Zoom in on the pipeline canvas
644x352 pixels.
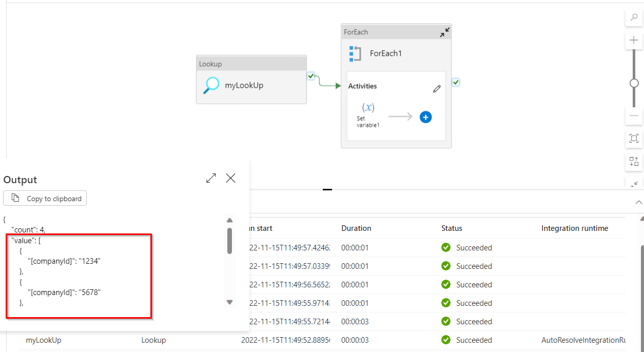coord(634,40)
